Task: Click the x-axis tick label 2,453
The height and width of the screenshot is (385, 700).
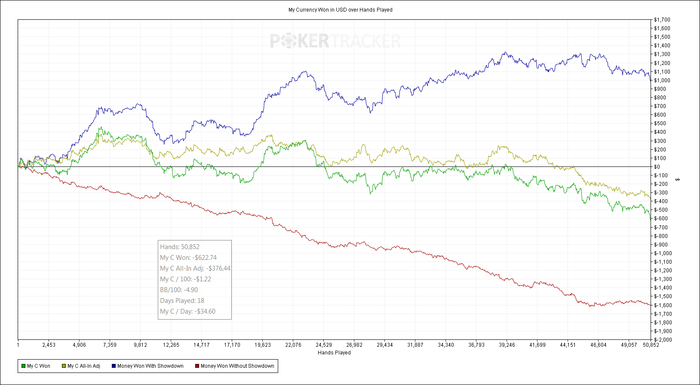Action: [x=49, y=345]
